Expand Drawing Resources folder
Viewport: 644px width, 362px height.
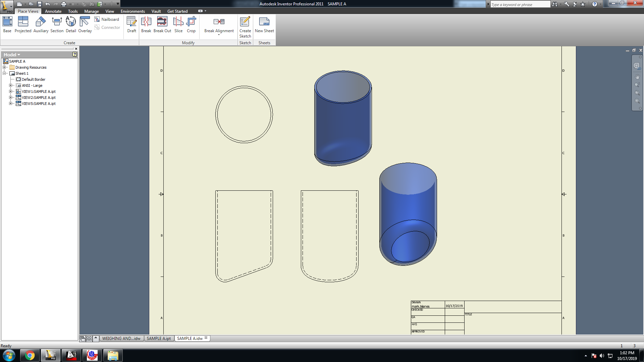pyautogui.click(x=5, y=67)
